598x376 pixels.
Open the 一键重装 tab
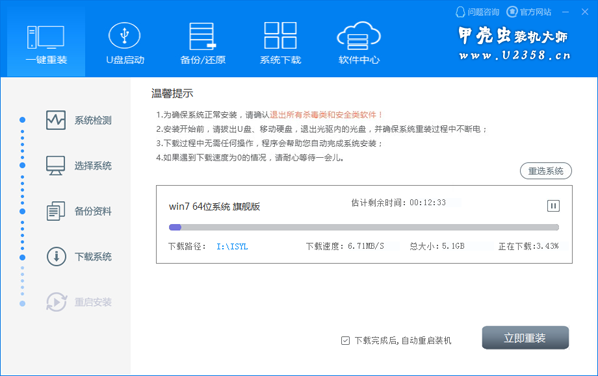coord(46,42)
